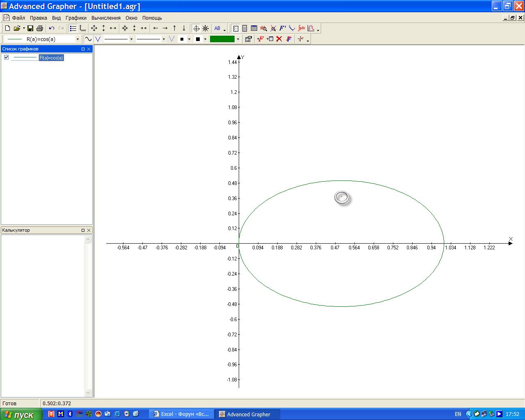
Task: Click the undo arrow icon
Action: tap(52, 28)
